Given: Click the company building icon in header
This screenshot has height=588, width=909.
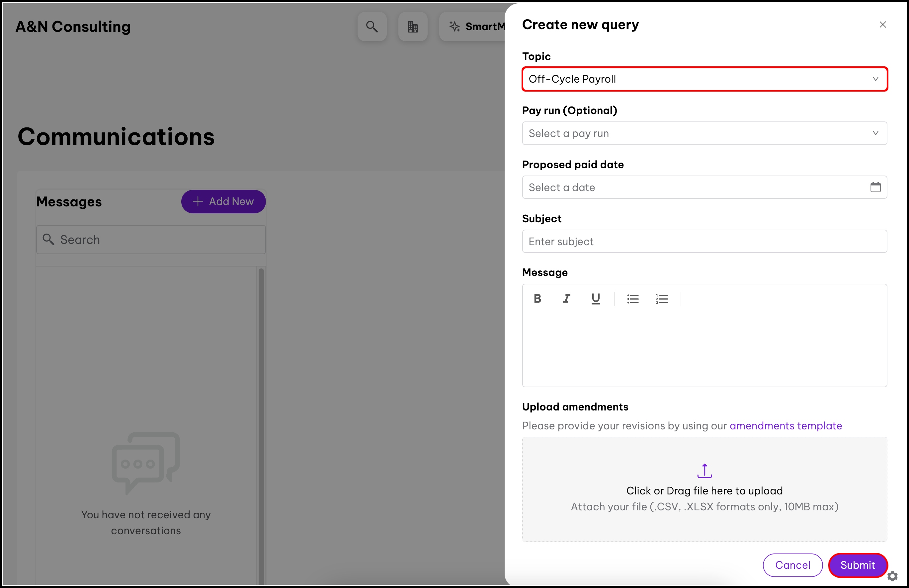Looking at the screenshot, I should (x=412, y=26).
